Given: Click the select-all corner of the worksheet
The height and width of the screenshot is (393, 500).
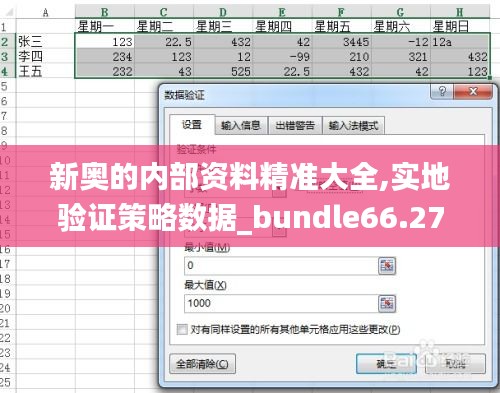Looking at the screenshot, I should click(x=8, y=13).
